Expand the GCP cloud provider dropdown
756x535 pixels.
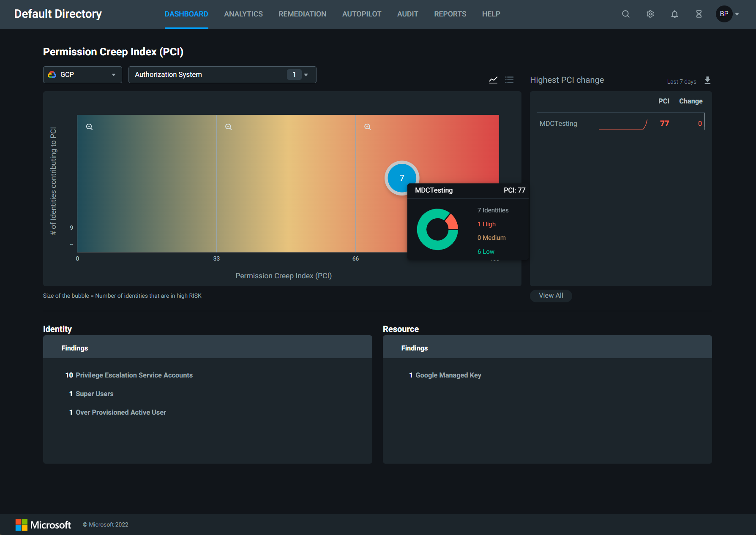point(82,75)
